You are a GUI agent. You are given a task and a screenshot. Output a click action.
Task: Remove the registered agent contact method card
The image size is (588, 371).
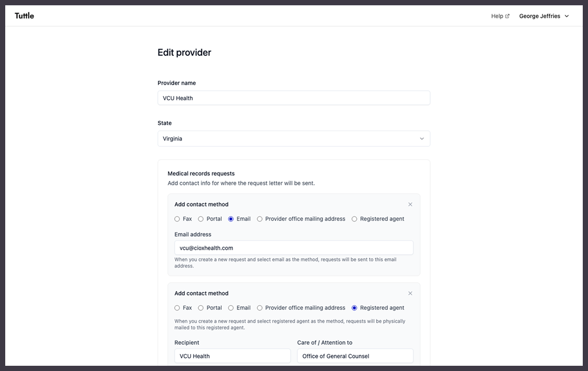click(x=410, y=294)
